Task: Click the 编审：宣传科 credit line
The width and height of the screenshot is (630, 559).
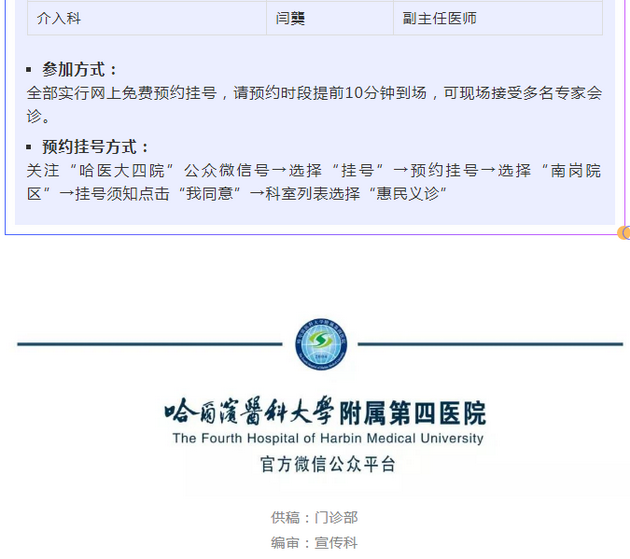Action: pos(314,543)
